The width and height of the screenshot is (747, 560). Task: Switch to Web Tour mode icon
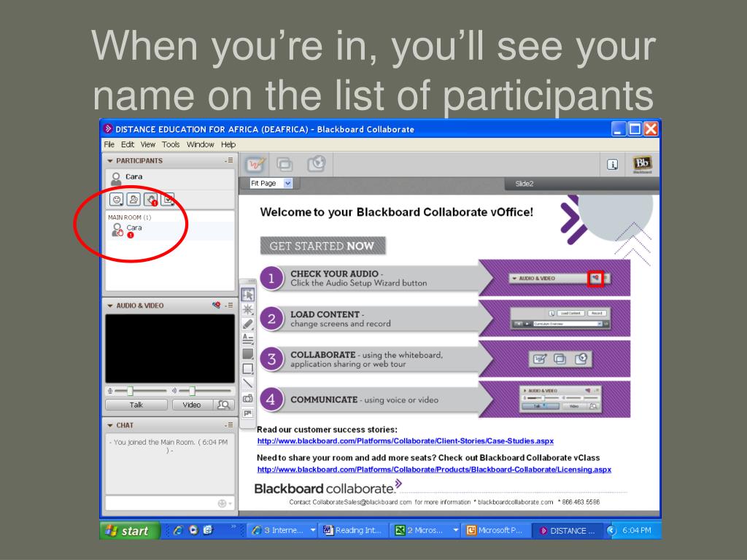coord(317,164)
